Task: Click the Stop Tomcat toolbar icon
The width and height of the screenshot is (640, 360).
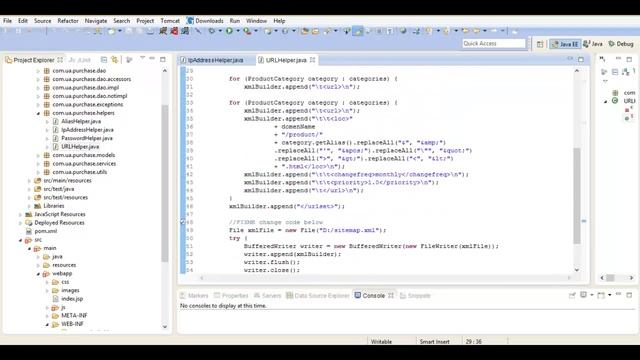Action: click(175, 31)
